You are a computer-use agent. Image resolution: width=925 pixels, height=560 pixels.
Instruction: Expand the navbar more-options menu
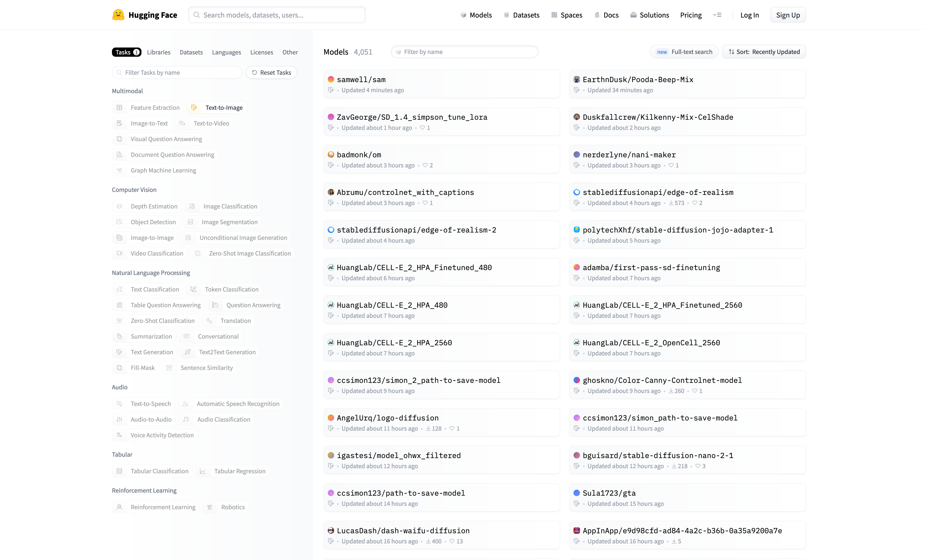tap(717, 15)
